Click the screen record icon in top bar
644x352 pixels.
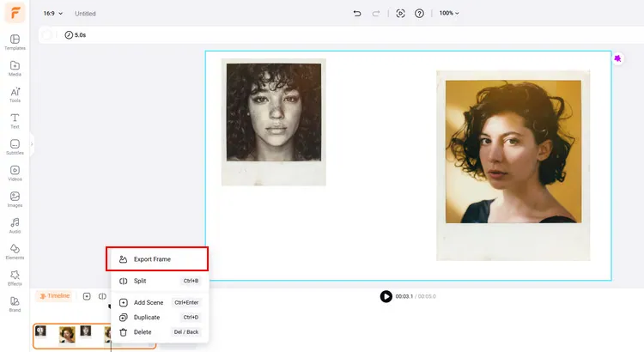pos(400,14)
